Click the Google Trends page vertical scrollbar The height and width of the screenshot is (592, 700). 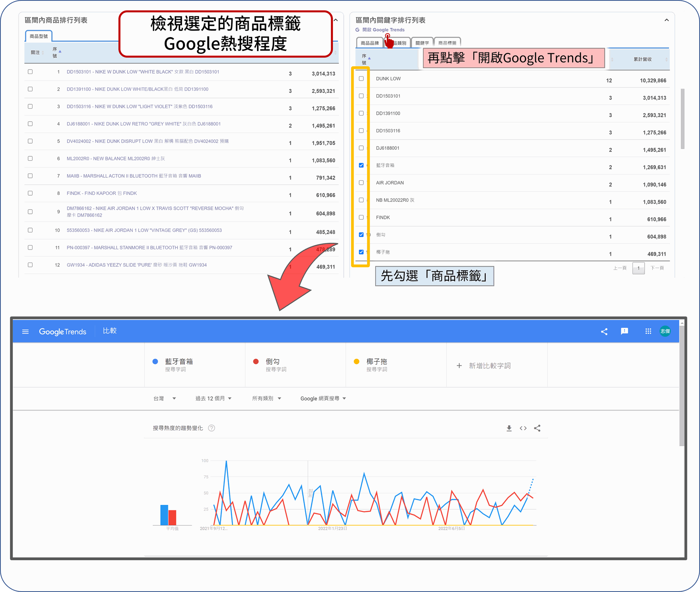[682, 386]
